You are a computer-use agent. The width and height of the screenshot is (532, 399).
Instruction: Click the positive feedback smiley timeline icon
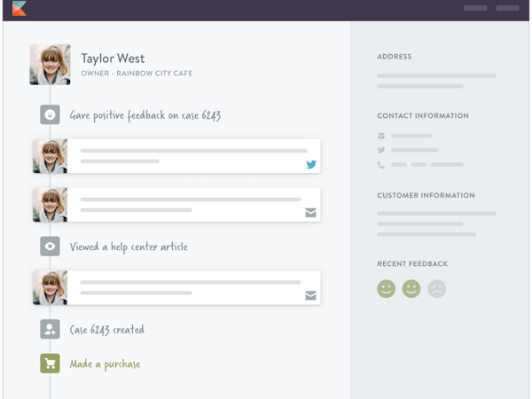(50, 114)
